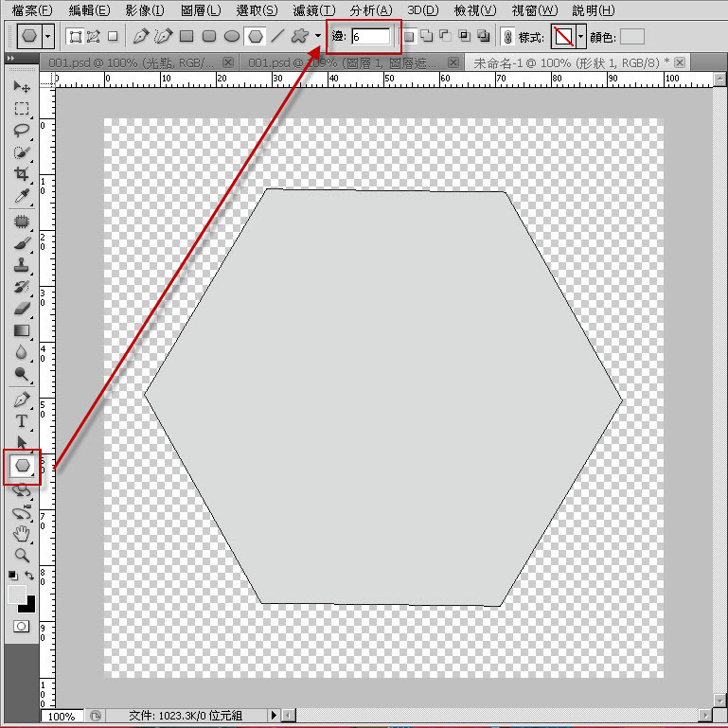Screen dimensions: 728x728
Task: Select the Clone Stamp tool
Action: [x=22, y=265]
